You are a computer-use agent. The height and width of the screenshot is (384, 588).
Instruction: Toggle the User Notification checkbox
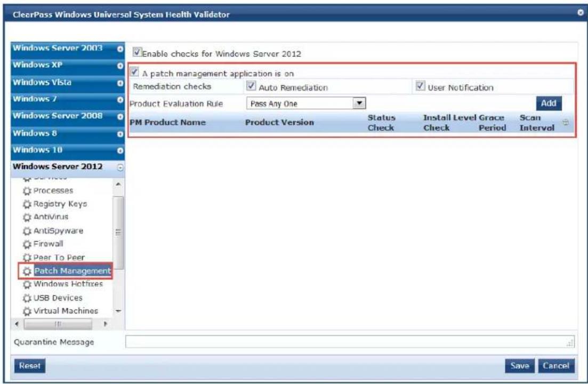click(421, 85)
